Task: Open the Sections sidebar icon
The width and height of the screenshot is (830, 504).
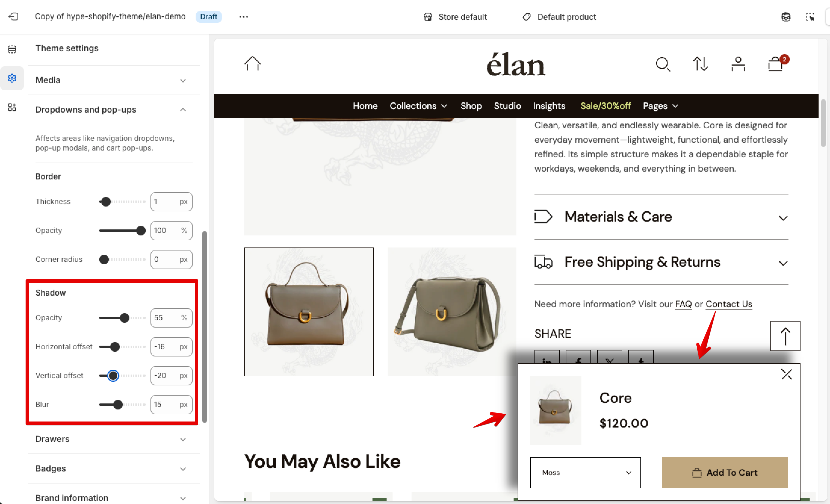Action: (12, 49)
